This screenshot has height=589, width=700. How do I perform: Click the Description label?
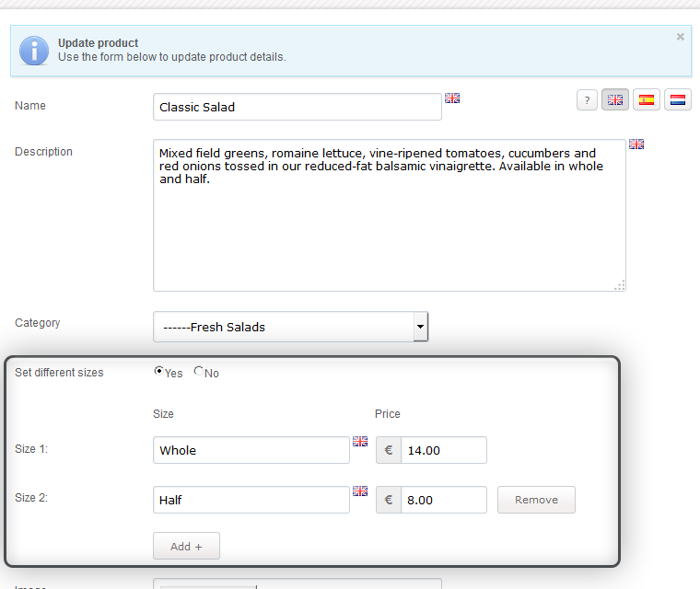click(x=44, y=152)
